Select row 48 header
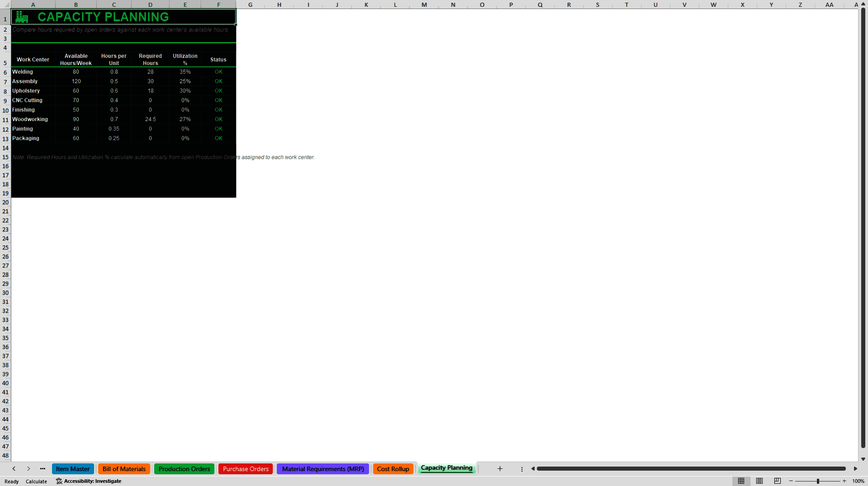Image resolution: width=868 pixels, height=486 pixels. [5, 455]
